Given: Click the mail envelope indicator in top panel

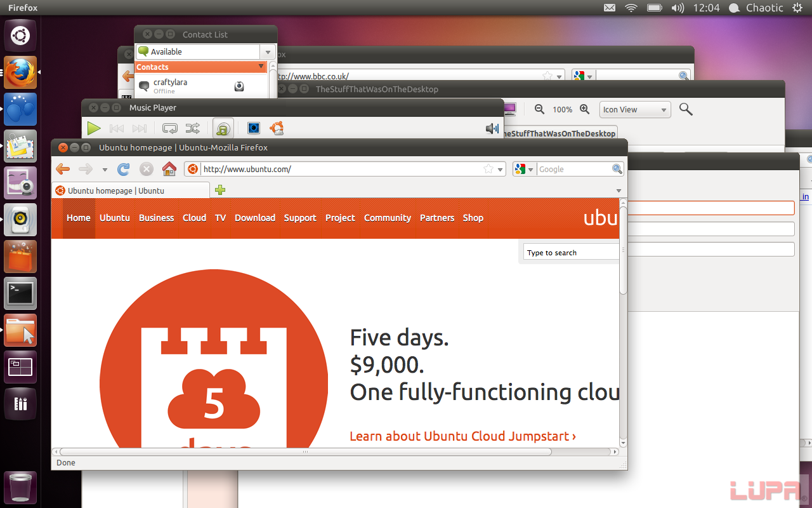Looking at the screenshot, I should (609, 8).
